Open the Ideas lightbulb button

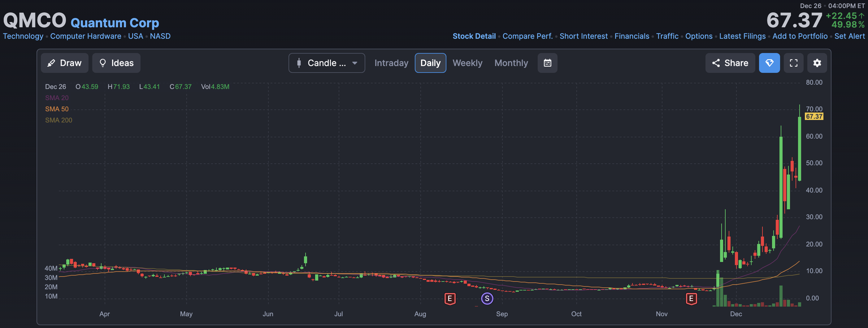[x=116, y=63]
